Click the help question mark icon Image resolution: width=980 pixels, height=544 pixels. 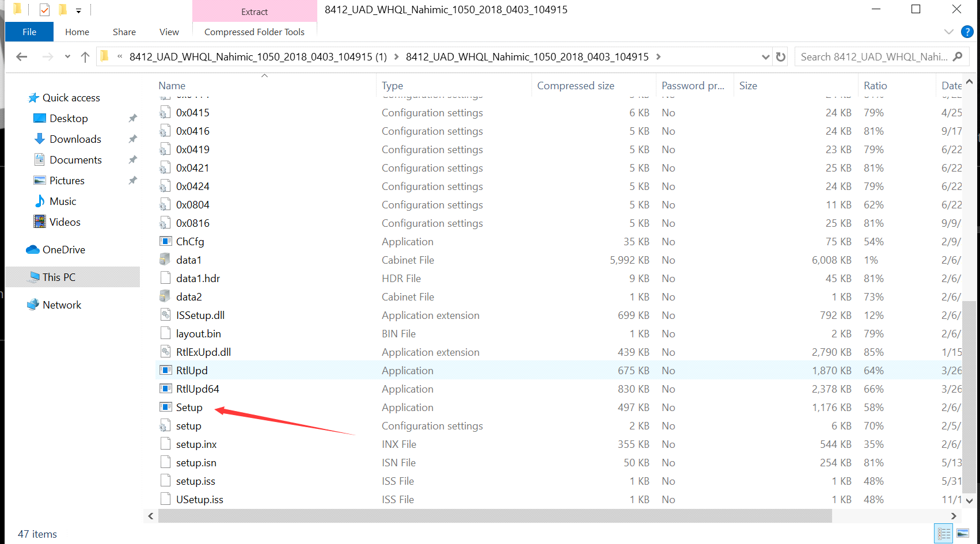click(967, 32)
